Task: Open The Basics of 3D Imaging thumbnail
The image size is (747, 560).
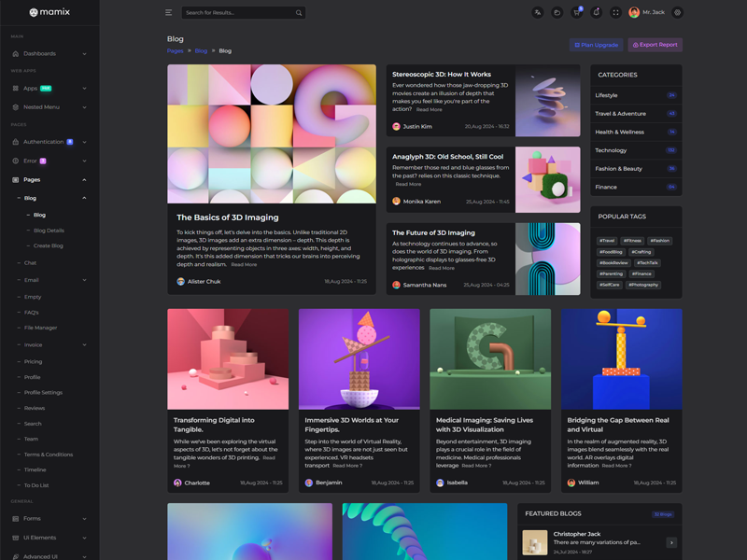Action: click(272, 133)
